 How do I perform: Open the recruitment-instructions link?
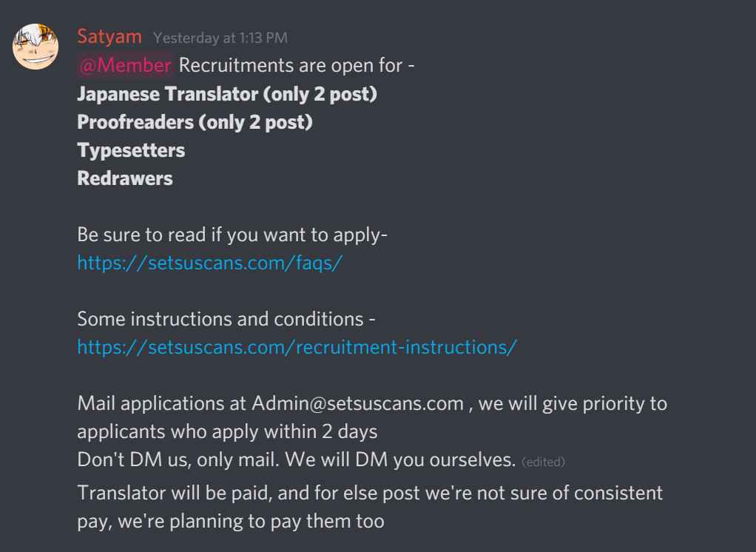pos(297,347)
